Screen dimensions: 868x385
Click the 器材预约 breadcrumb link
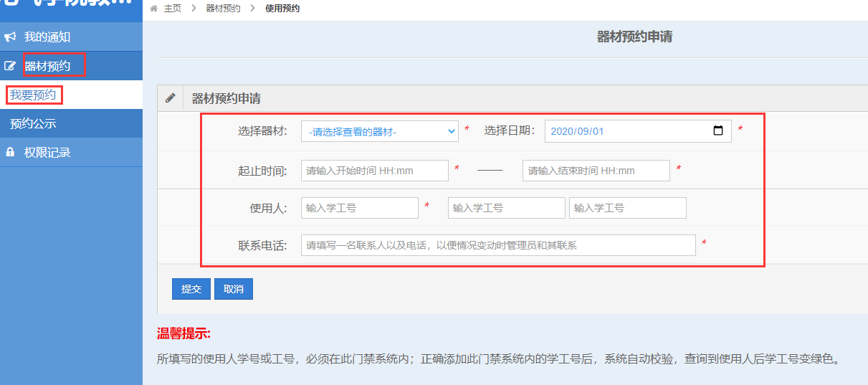223,9
